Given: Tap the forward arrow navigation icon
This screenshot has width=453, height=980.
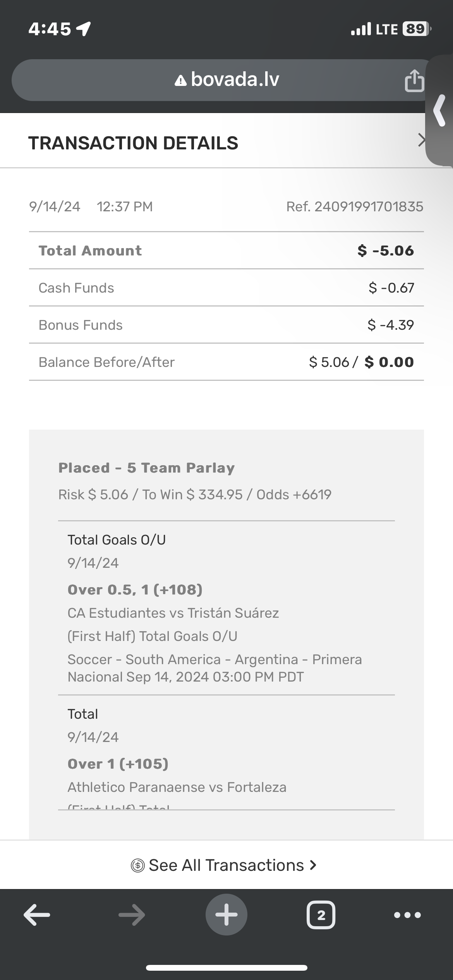Looking at the screenshot, I should pos(132,915).
